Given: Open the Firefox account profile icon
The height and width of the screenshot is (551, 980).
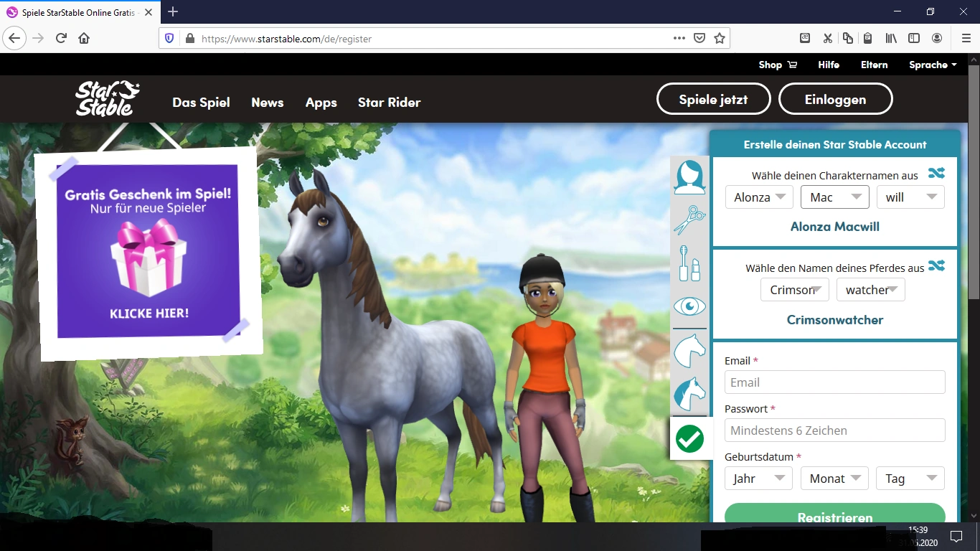Looking at the screenshot, I should pyautogui.click(x=937, y=38).
